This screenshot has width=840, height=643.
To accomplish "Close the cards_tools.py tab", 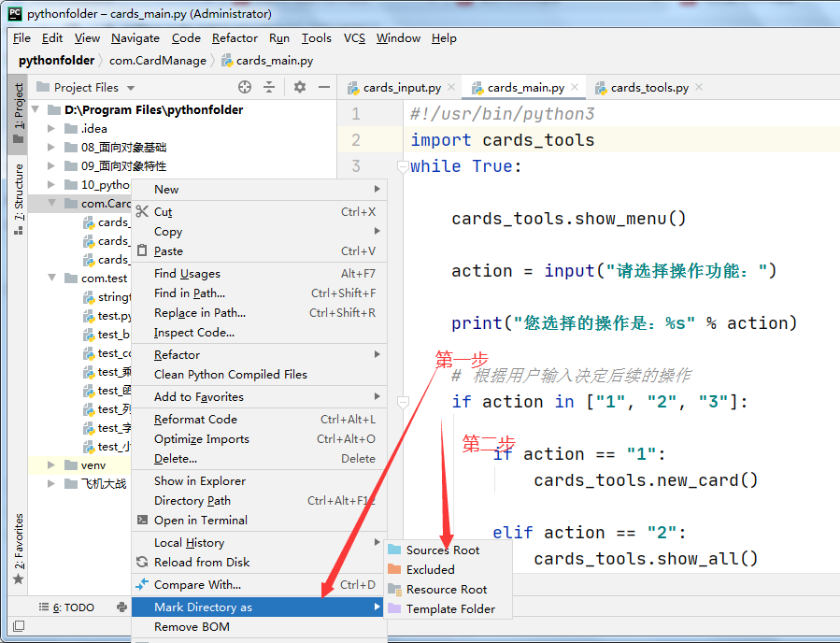I will [699, 87].
